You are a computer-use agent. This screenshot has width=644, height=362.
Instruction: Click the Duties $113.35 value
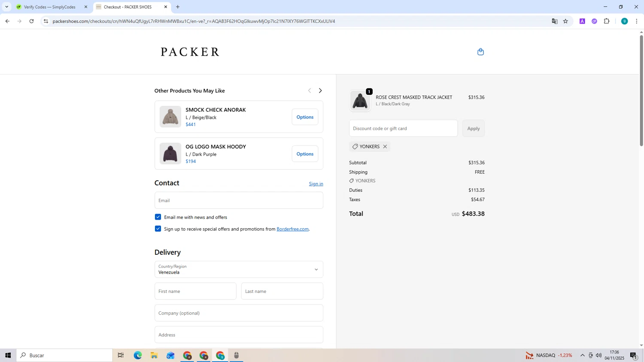[x=477, y=190]
